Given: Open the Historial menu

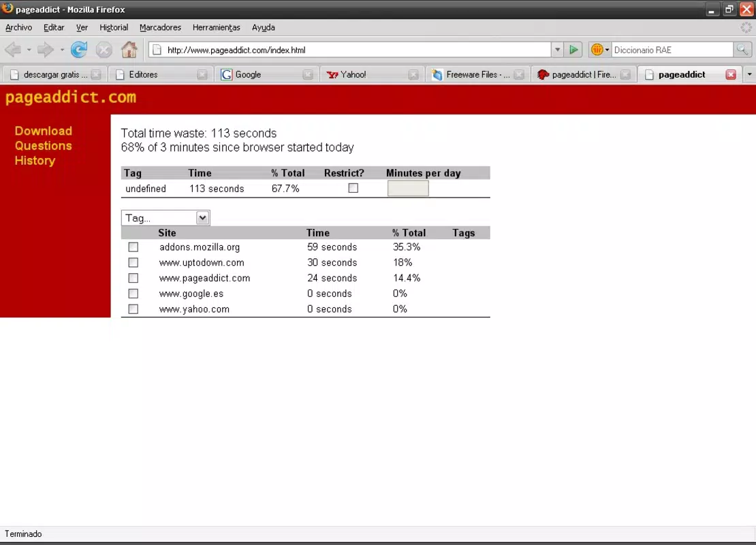Looking at the screenshot, I should (x=114, y=27).
